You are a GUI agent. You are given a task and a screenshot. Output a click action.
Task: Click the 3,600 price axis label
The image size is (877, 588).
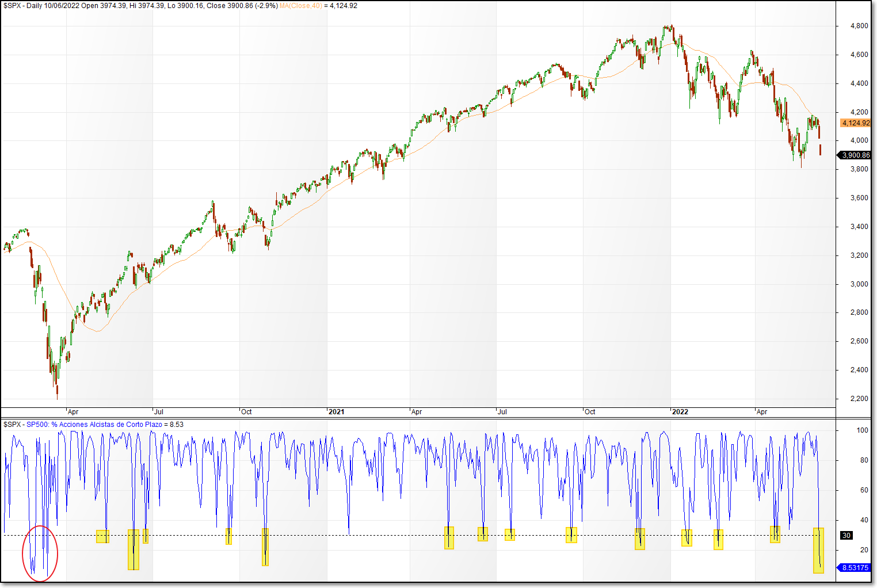coord(859,198)
